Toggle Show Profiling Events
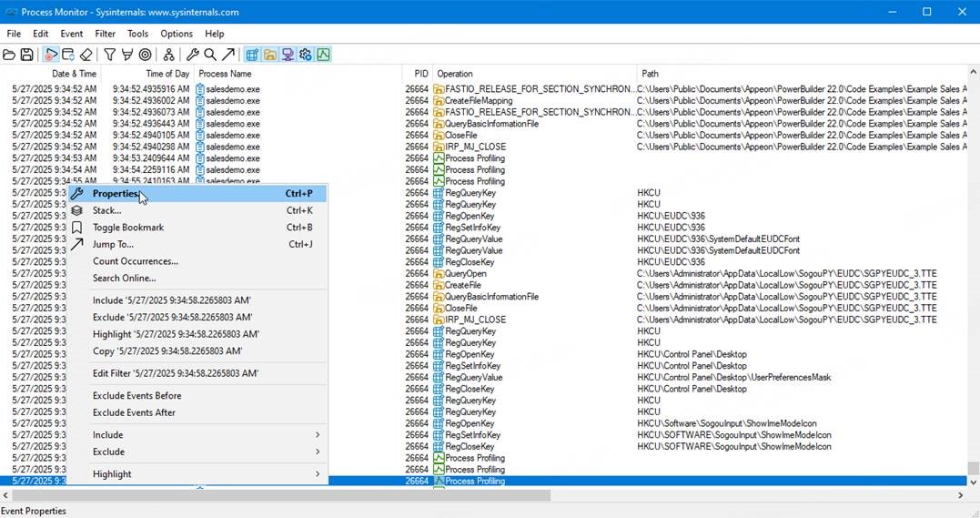The image size is (980, 518). coord(323,55)
